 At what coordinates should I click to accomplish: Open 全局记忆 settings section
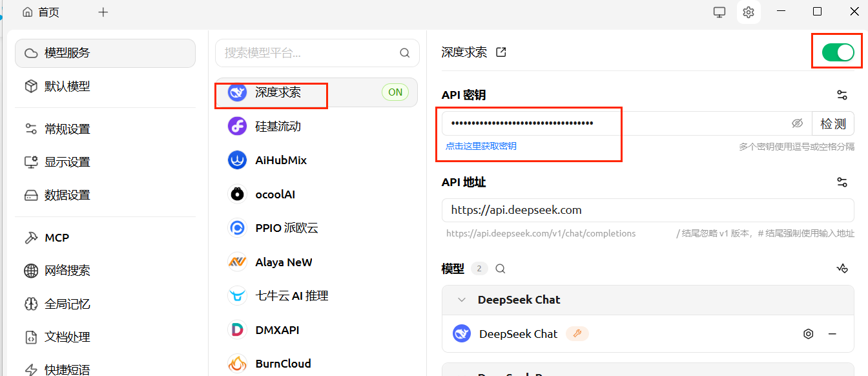(105, 304)
